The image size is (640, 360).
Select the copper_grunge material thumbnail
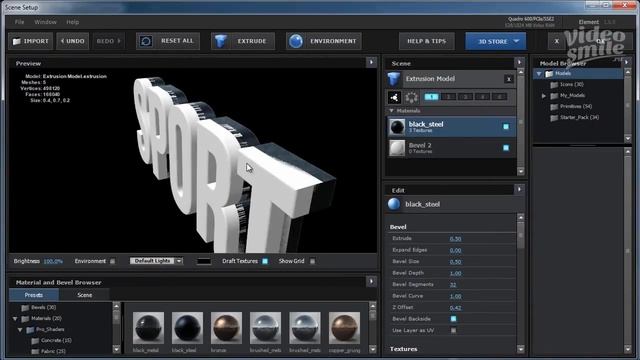coord(344,328)
